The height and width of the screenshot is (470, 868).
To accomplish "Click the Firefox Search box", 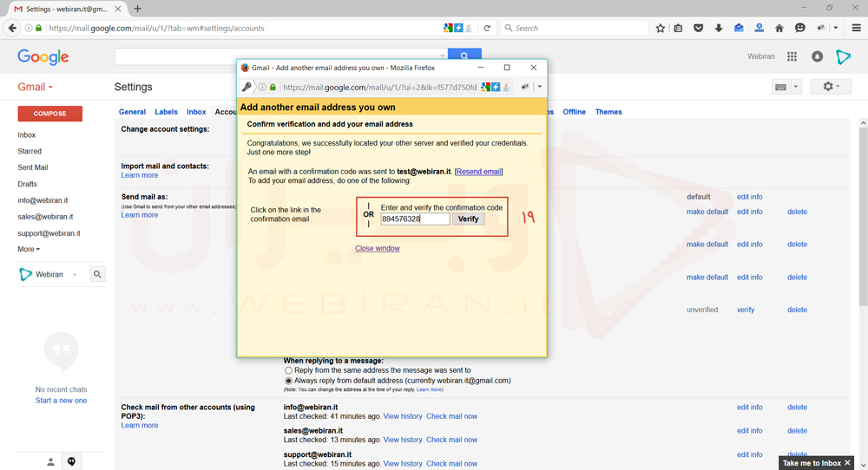I will [x=575, y=29].
